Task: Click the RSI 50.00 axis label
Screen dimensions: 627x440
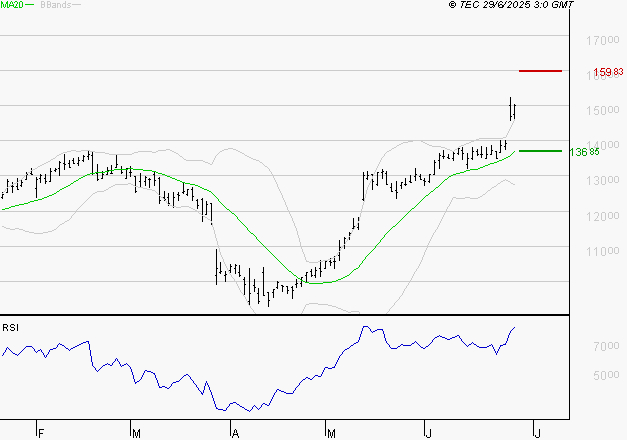Action: click(606, 375)
